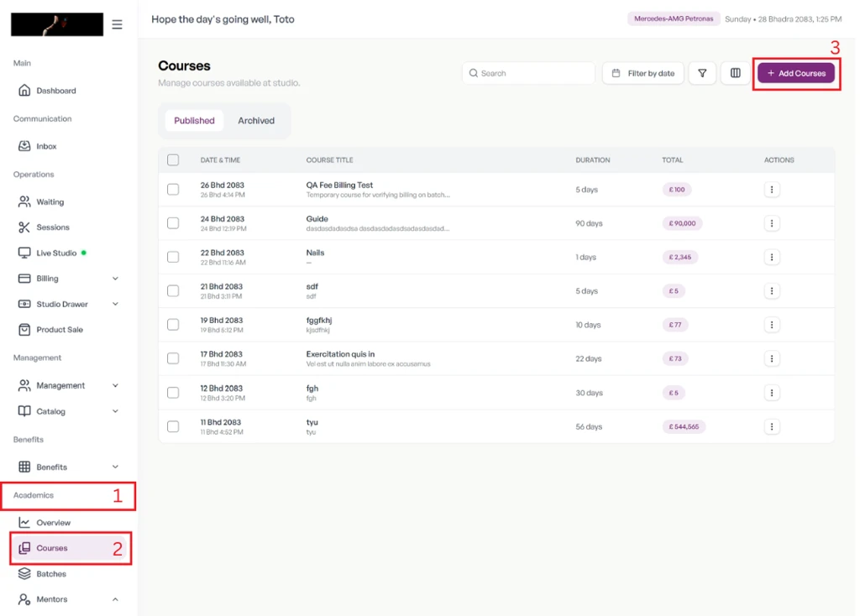
Task: Open actions menu for Exercitation quis in
Action: (772, 358)
